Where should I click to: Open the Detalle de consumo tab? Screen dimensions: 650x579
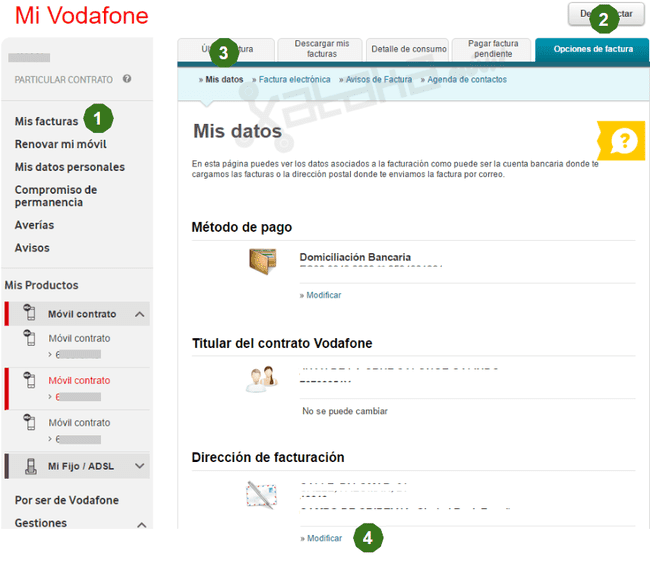point(409,49)
